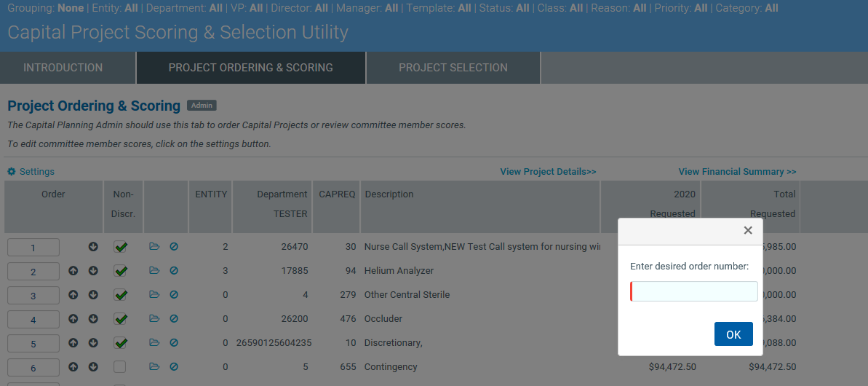Click the exclude icon for Other Central Sterile

(174, 295)
